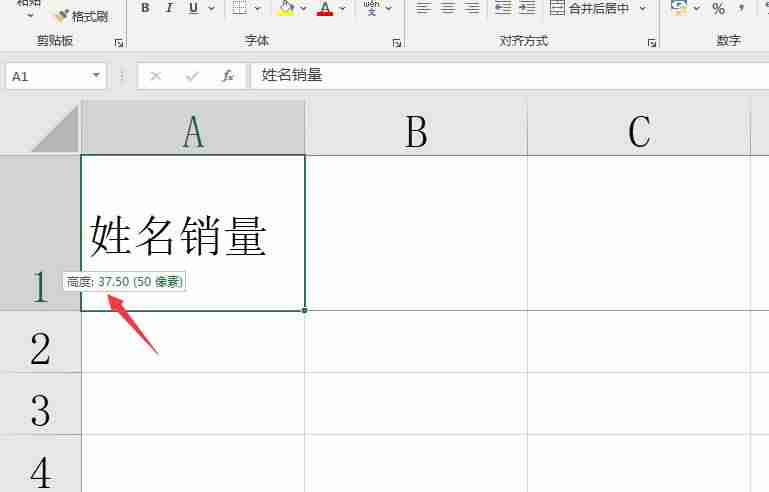Click the Number (数字) group label
The width and height of the screenshot is (769, 492).
pyautogui.click(x=728, y=40)
